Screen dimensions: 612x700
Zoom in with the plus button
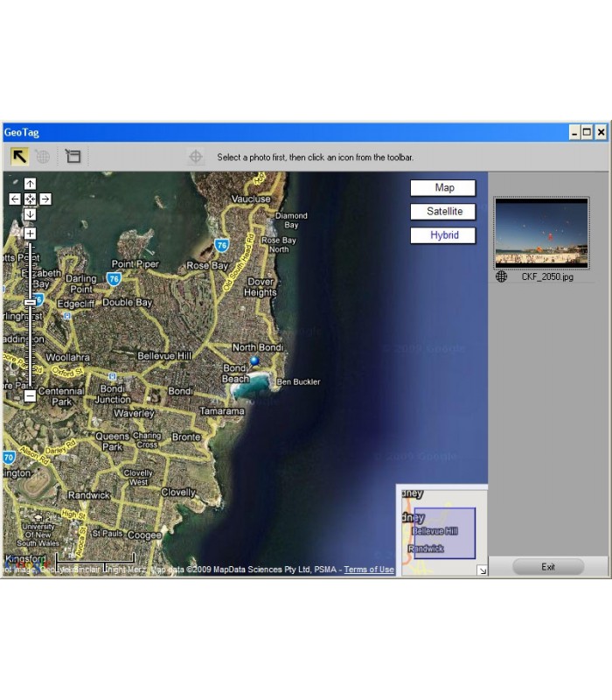click(30, 234)
